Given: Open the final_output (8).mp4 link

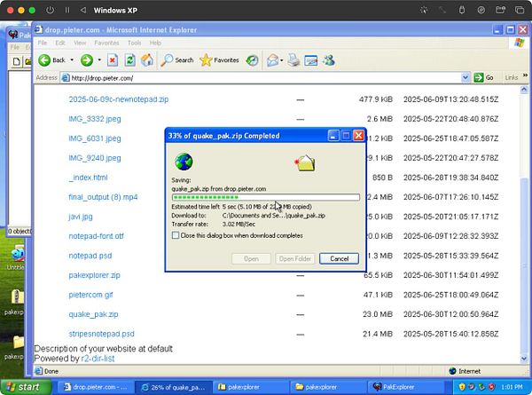Looking at the screenshot, I should pos(103,197).
